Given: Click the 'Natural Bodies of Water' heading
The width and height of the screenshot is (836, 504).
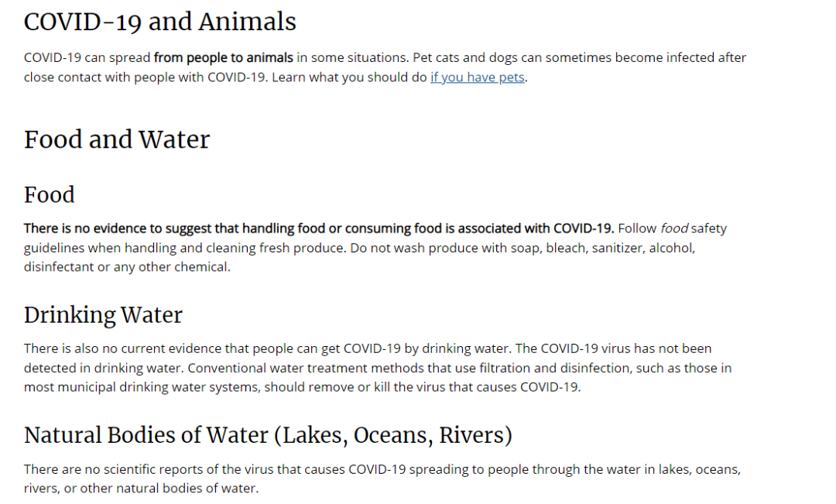Looking at the screenshot, I should point(268,435).
